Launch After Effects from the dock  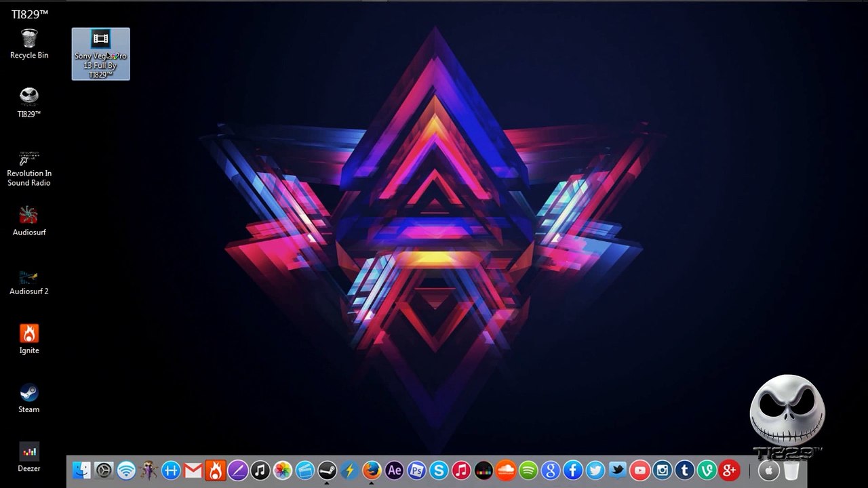tap(395, 470)
